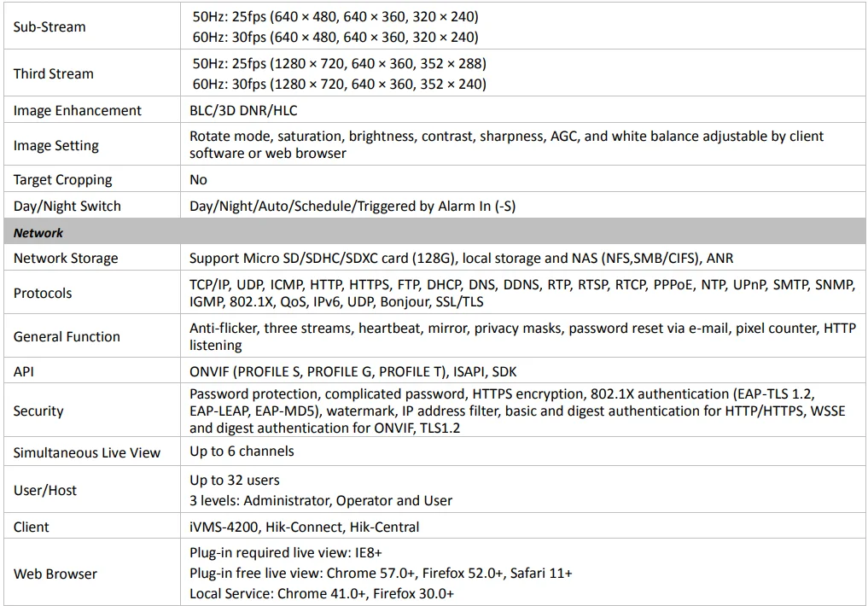Click the Security row label
The image size is (868, 606).
[x=38, y=411]
